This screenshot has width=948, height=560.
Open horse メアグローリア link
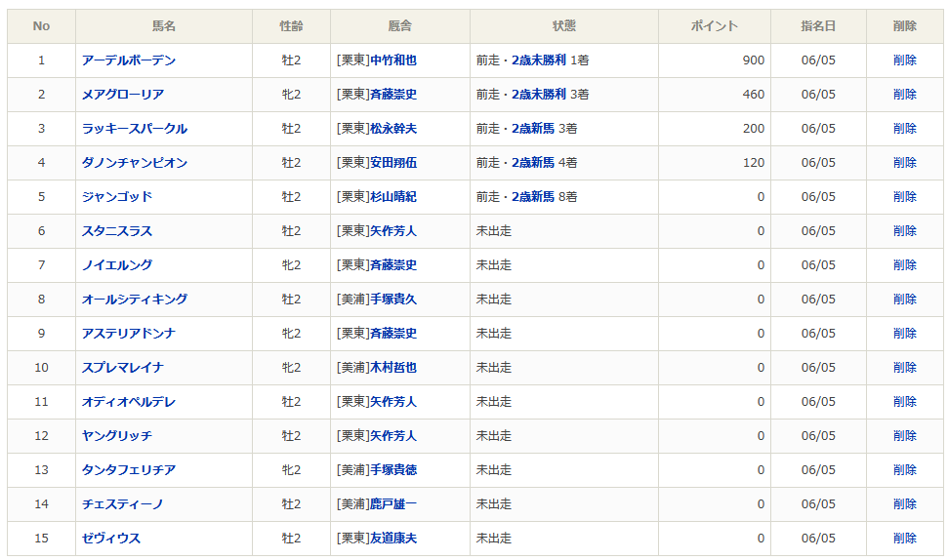pos(123,95)
